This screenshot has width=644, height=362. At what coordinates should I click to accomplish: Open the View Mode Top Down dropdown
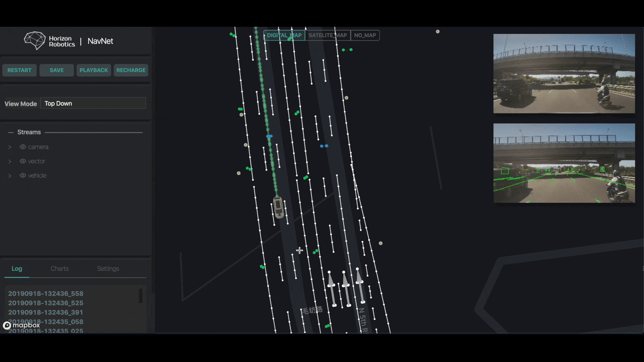tap(93, 103)
